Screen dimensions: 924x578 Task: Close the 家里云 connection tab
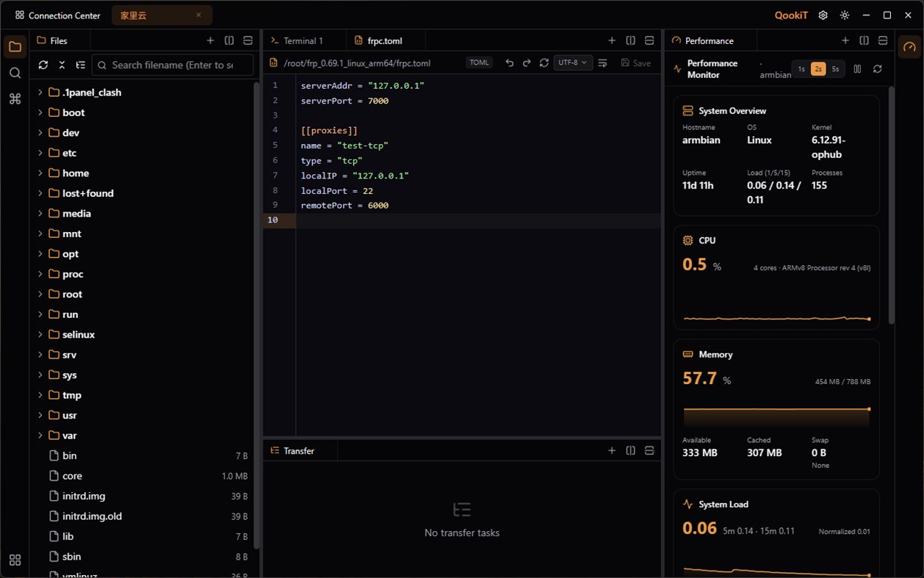pos(198,15)
